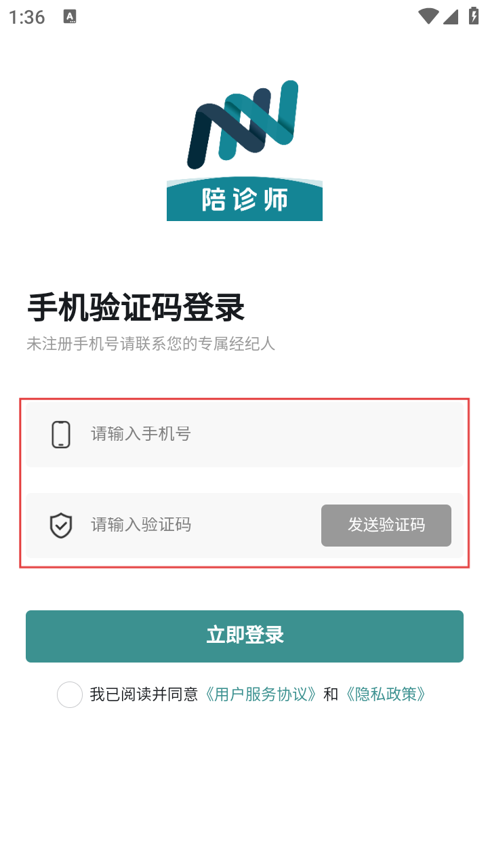This screenshot has width=488, height=868.
Task: Tap the keyboard 'A' status bar icon
Action: (70, 17)
